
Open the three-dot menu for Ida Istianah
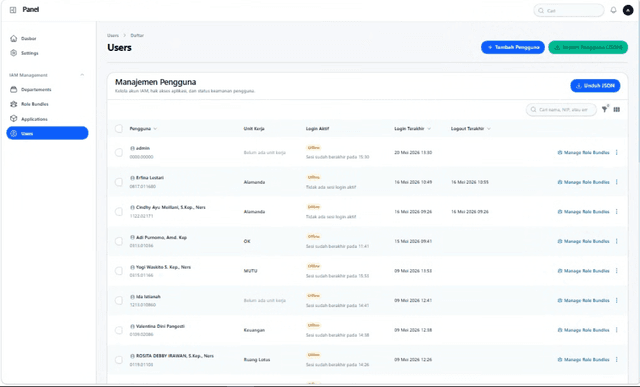tap(616, 300)
